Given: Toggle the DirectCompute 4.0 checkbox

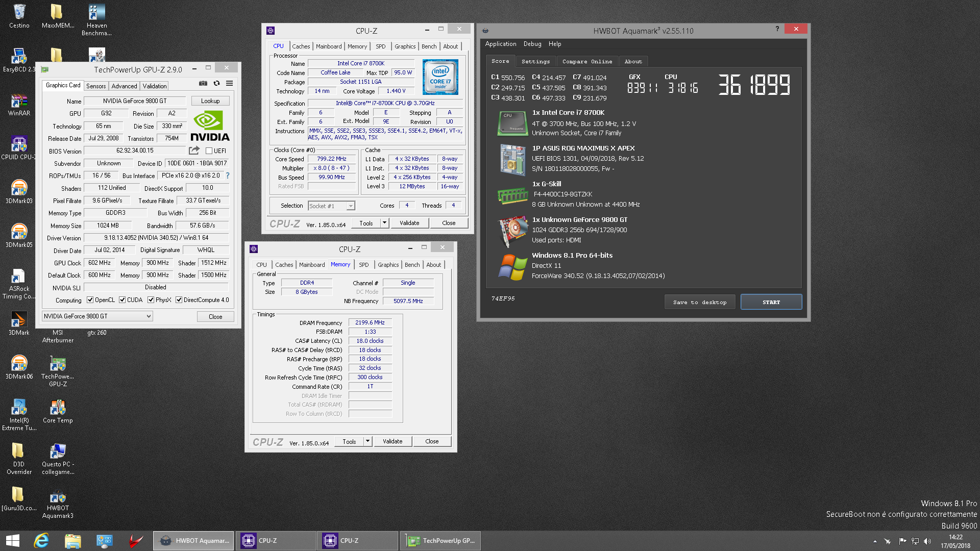Looking at the screenshot, I should tap(179, 300).
